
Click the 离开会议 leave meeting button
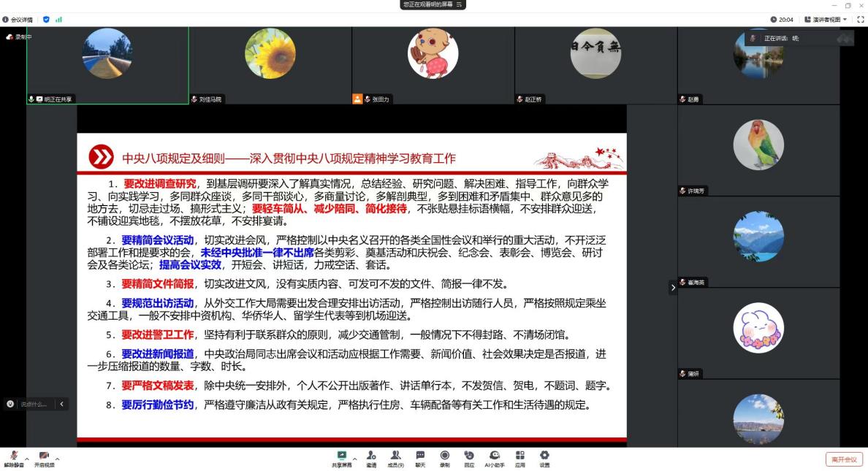[844, 459]
